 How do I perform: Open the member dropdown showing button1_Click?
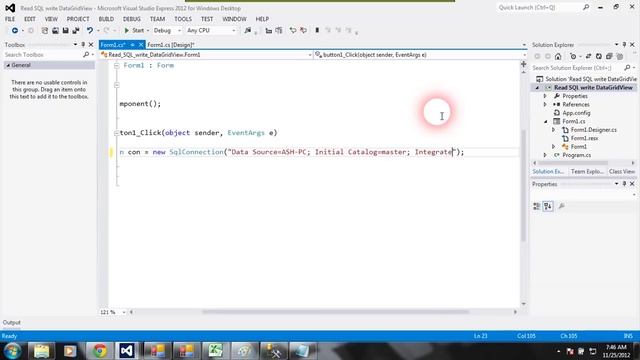pyautogui.click(x=420, y=55)
